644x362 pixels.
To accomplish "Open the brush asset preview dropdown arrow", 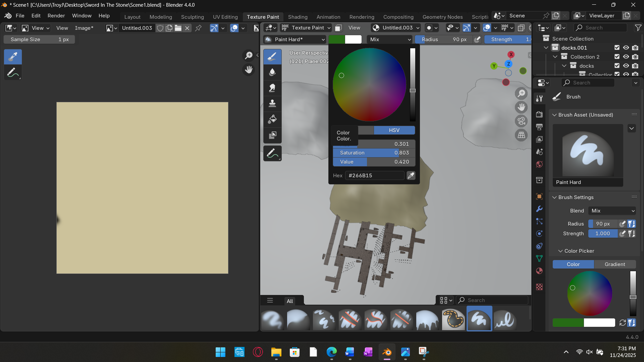I will pos(632,128).
